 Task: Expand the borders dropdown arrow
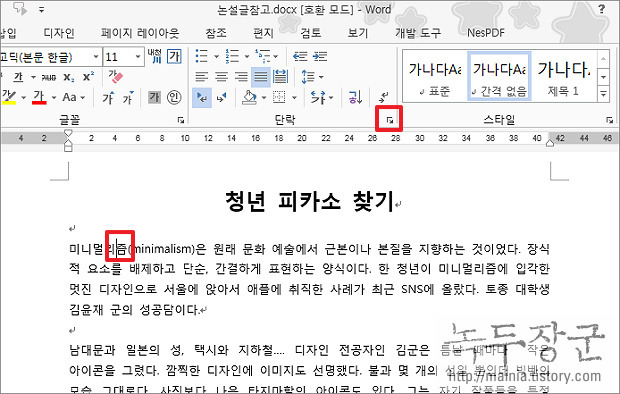(x=294, y=98)
